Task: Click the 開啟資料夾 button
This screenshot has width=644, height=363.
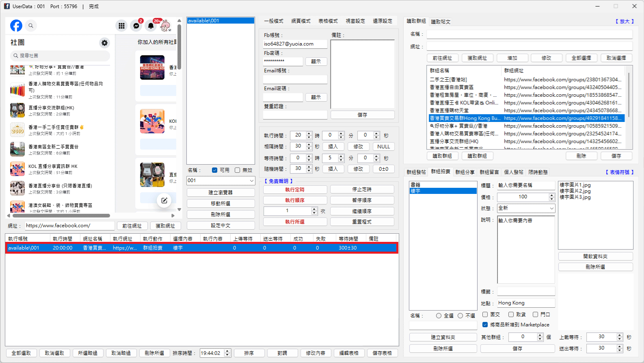Action: click(596, 256)
